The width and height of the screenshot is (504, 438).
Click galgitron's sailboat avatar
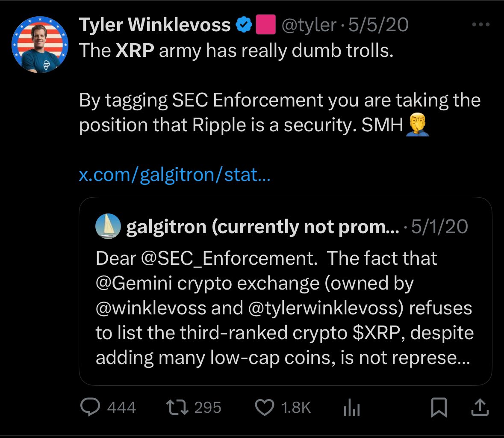pos(107,226)
